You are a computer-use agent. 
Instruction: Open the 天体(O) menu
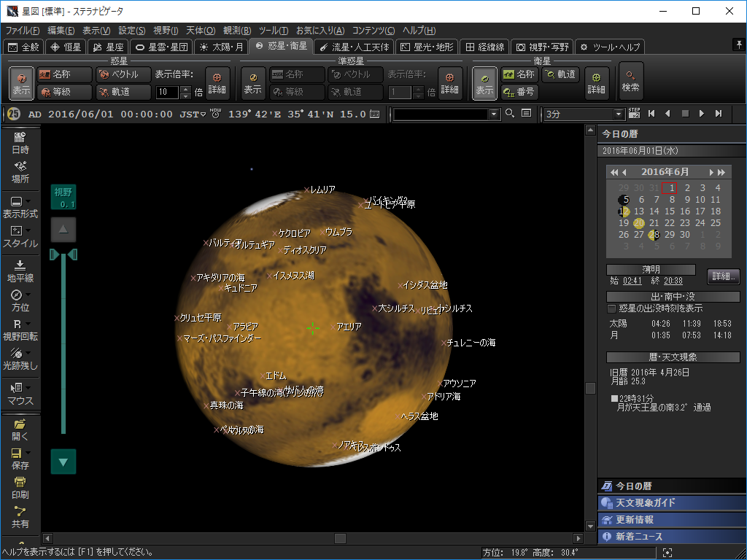(x=201, y=31)
